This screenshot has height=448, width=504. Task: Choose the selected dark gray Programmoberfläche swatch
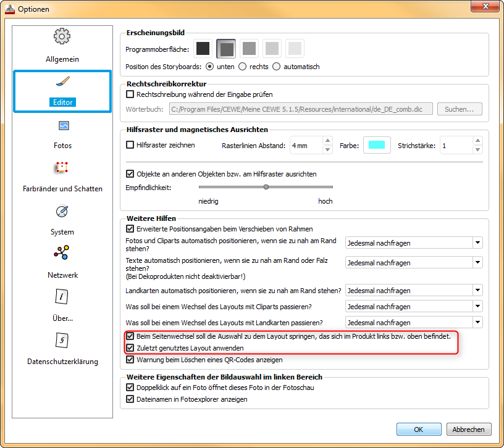pos(226,49)
